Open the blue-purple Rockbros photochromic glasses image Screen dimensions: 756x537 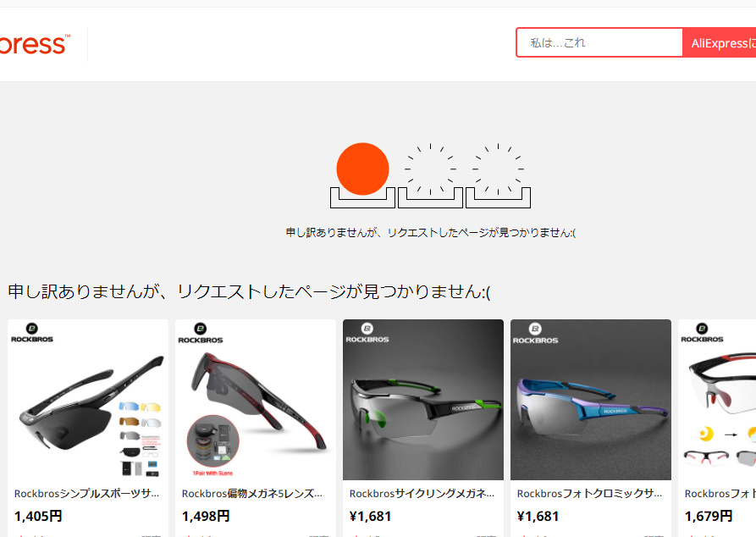pos(591,400)
